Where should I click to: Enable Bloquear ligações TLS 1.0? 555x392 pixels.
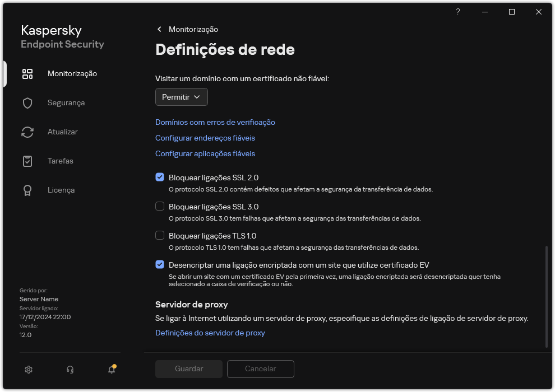160,236
